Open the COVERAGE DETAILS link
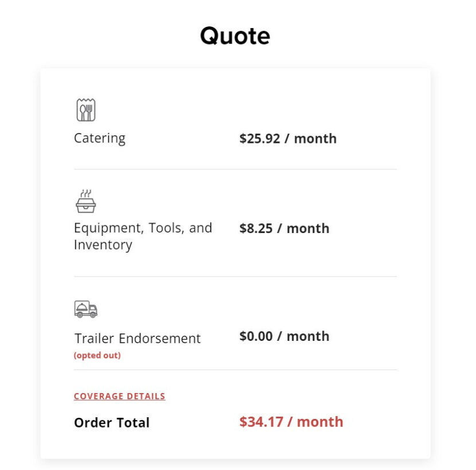This screenshot has width=476, height=470. click(x=119, y=396)
